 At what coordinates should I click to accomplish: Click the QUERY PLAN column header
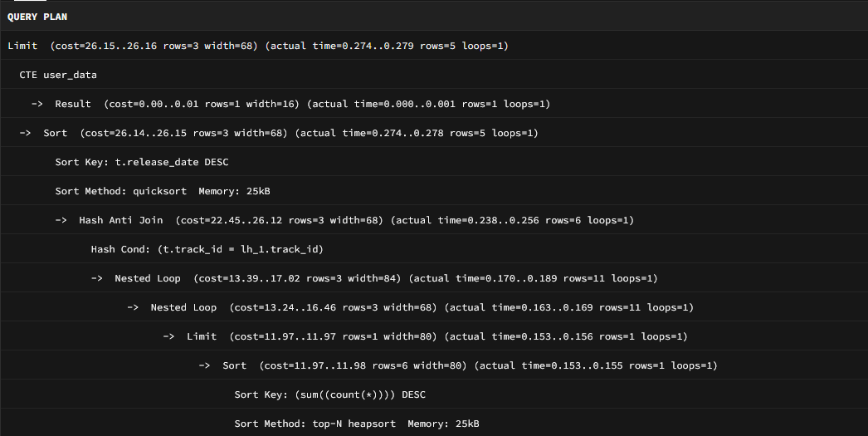click(x=37, y=17)
